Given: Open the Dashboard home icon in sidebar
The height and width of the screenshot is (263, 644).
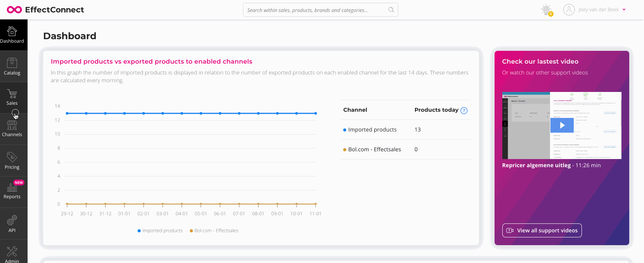Looking at the screenshot, I should point(12,31).
